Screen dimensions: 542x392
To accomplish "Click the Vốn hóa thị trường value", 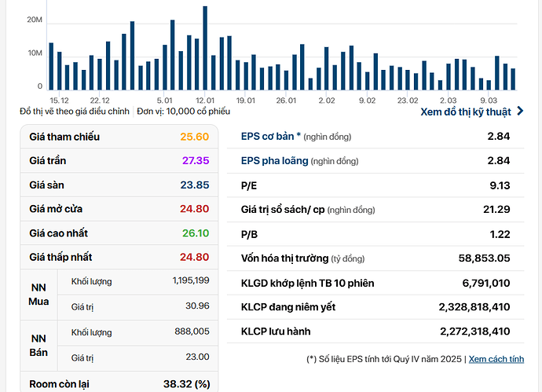I will (x=484, y=258).
